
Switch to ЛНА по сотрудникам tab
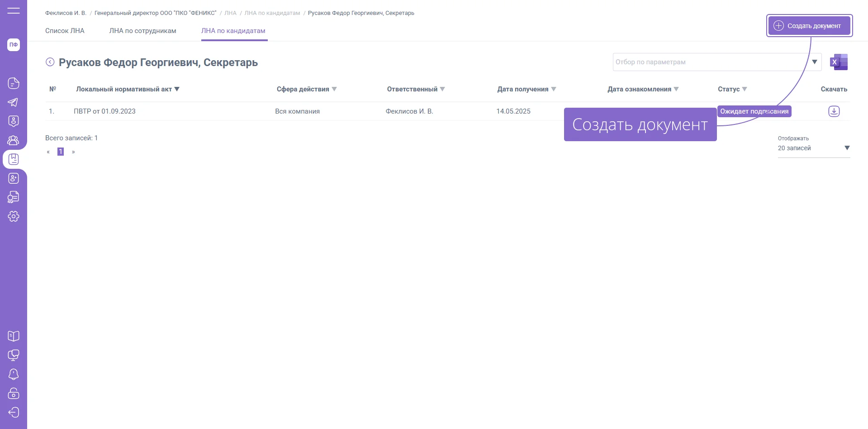pyautogui.click(x=142, y=31)
